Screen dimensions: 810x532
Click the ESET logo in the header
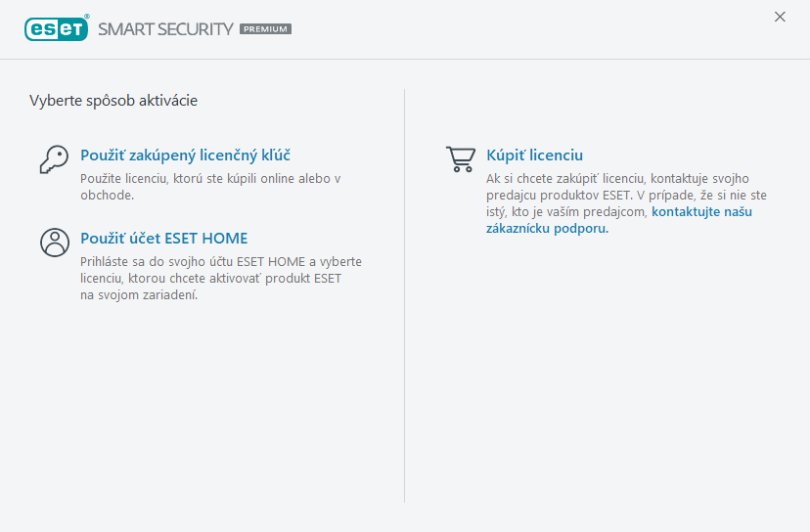(56, 29)
